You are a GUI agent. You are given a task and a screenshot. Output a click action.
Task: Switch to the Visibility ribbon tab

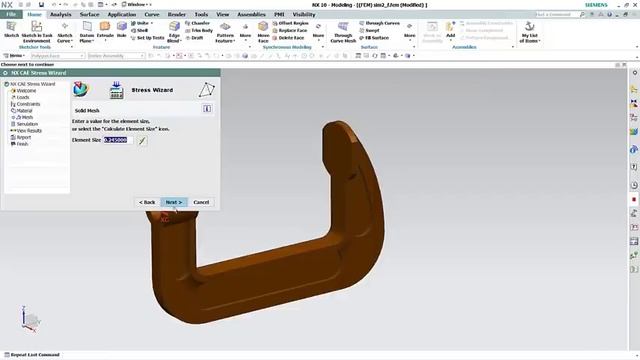click(304, 14)
